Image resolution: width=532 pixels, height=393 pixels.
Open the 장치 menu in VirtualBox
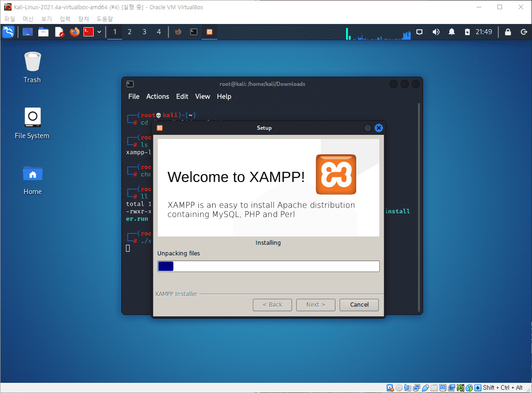pos(83,19)
